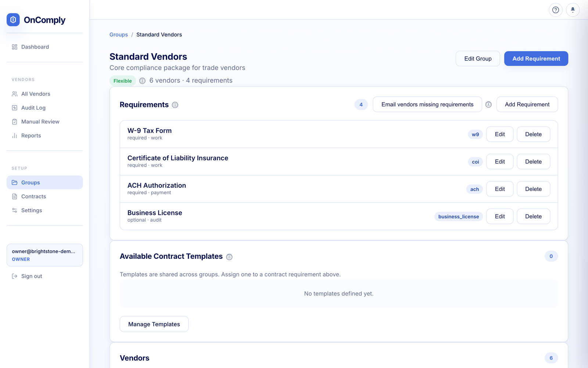This screenshot has width=588, height=368.
Task: Click the OnComply logo icon
Action: (x=13, y=20)
